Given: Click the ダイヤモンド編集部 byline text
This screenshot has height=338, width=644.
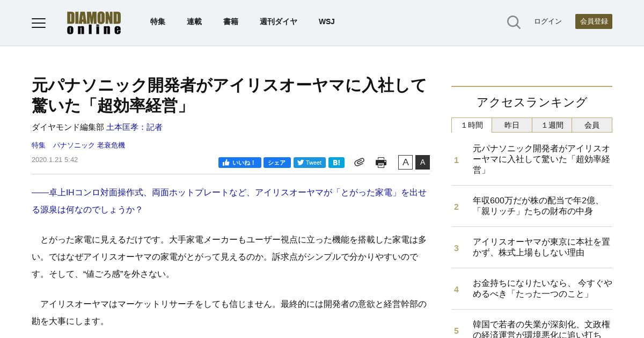Looking at the screenshot, I should (68, 127).
